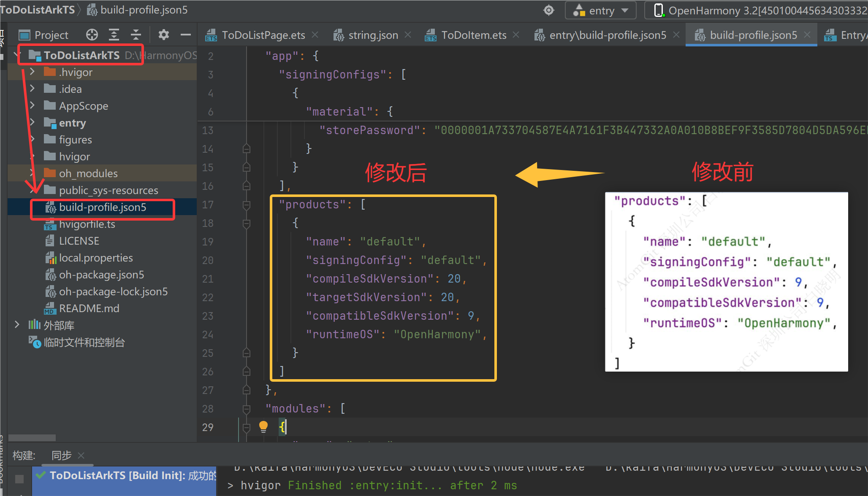Expand the entry folder in project tree

point(33,123)
